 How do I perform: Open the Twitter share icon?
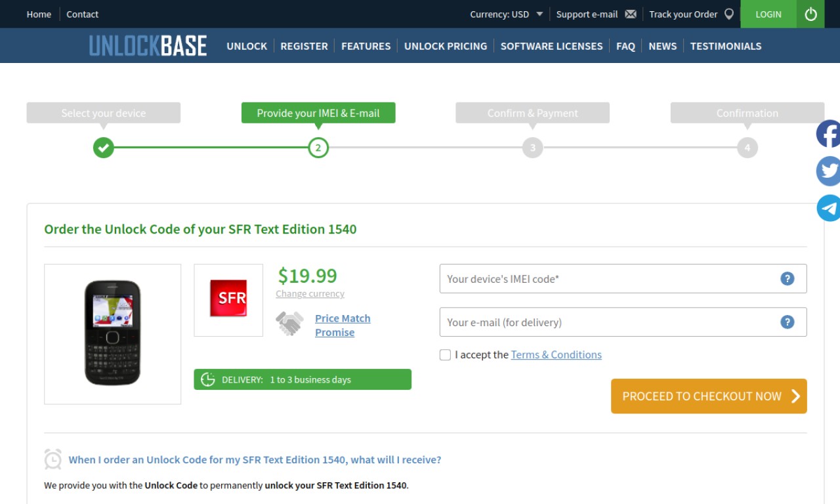pyautogui.click(x=828, y=171)
